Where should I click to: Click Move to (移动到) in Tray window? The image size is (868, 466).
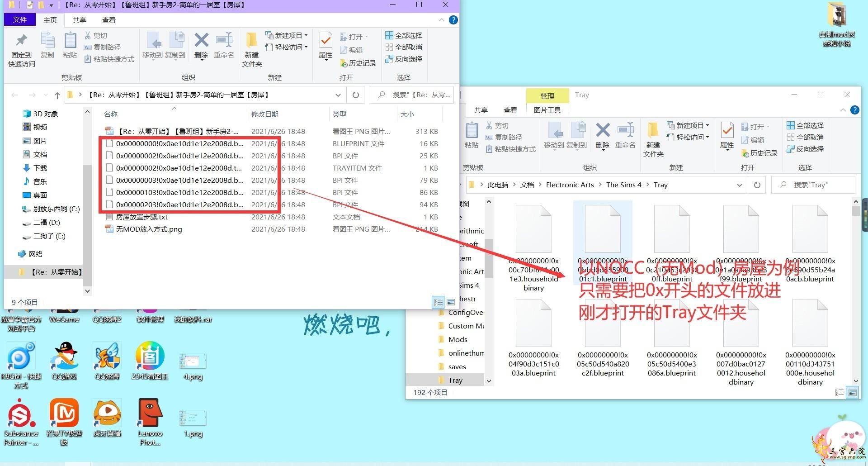tap(554, 135)
